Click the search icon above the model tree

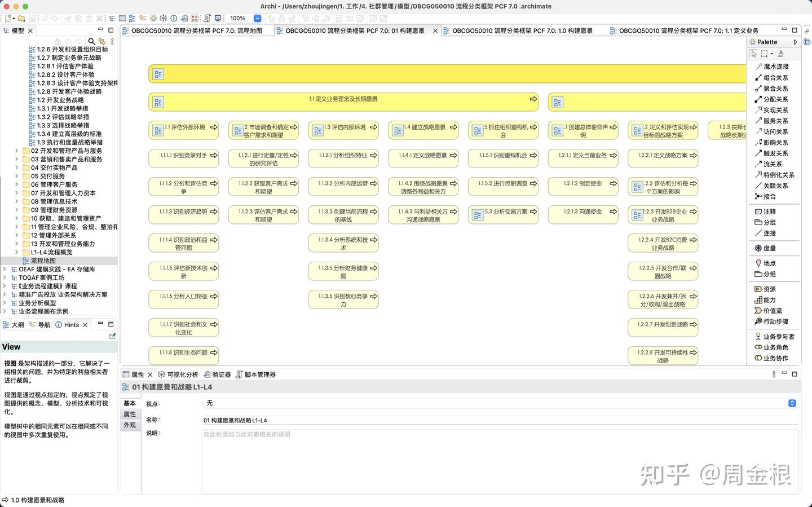point(91,41)
